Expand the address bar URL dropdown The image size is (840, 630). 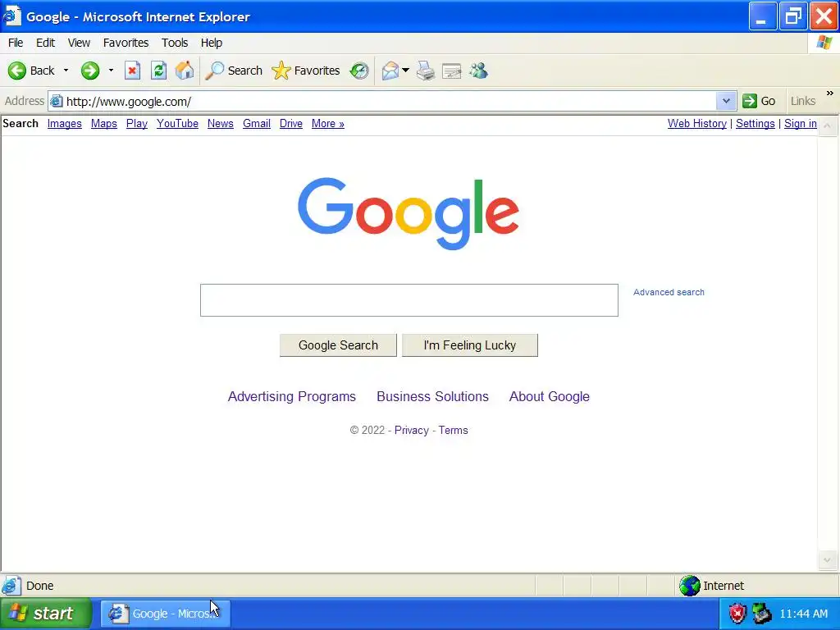coord(726,101)
